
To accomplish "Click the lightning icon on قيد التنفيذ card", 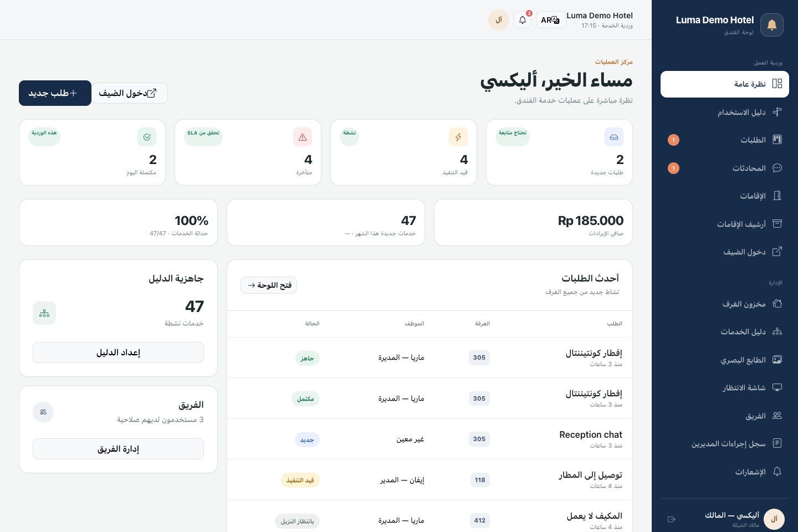I will (458, 137).
